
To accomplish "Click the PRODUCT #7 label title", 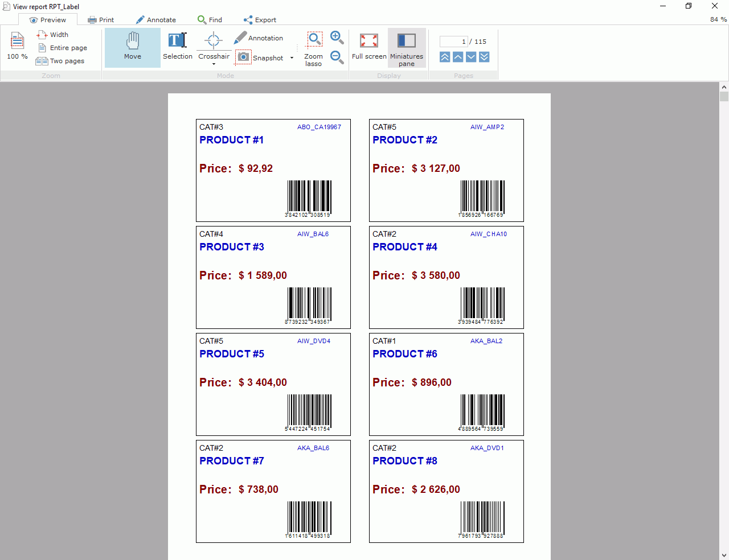I will tap(232, 461).
